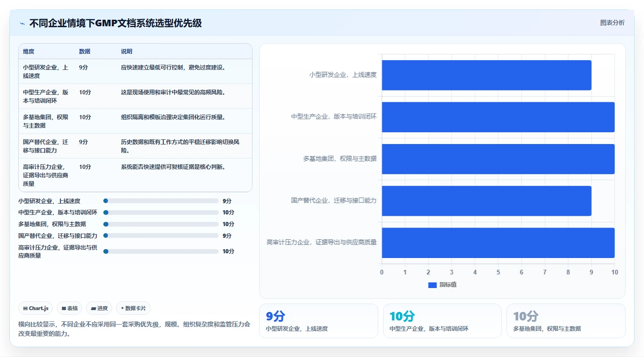The width and height of the screenshot is (644, 357).
Task: Click progress bar for 中型生产企业，版本与培训闭环
Action: pos(161,213)
